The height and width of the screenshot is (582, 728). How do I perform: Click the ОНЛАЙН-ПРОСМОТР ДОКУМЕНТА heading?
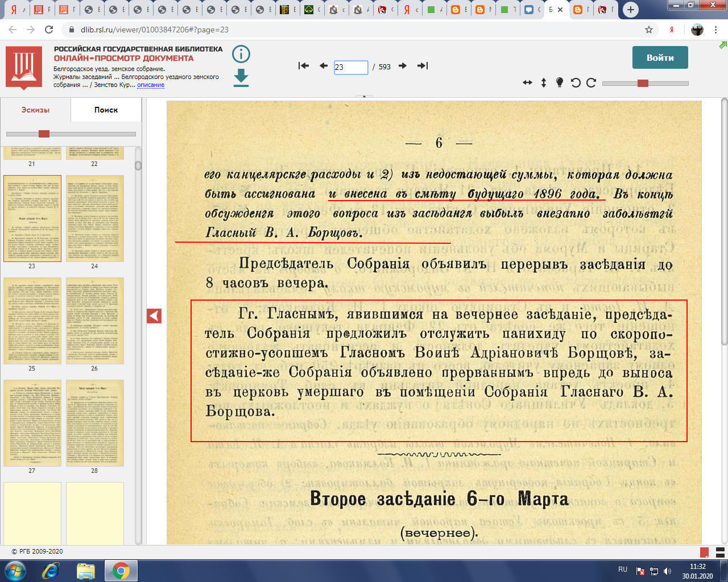124,58
